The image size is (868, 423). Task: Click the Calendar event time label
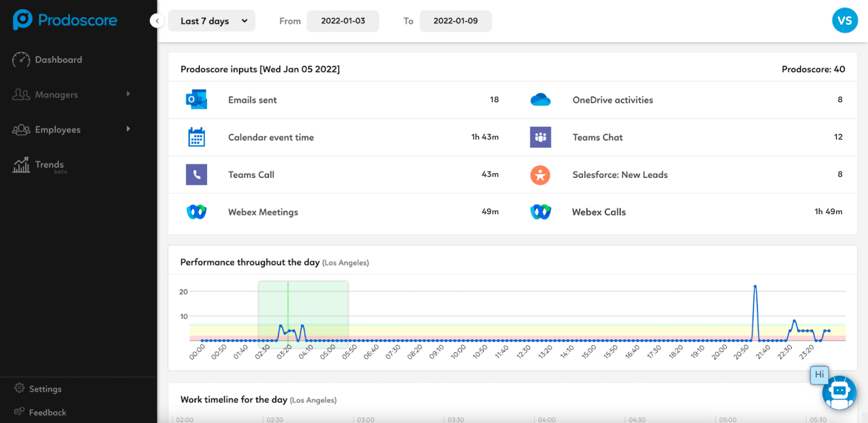tap(271, 137)
